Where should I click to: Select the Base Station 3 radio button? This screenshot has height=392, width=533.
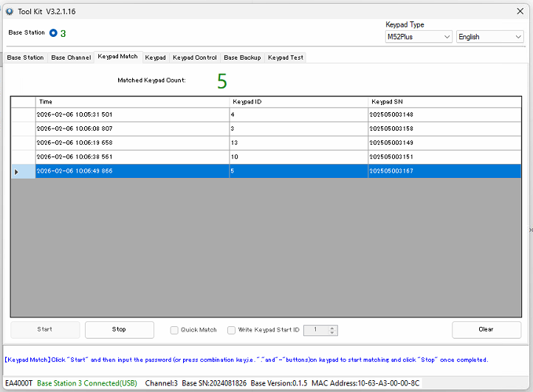(53, 33)
